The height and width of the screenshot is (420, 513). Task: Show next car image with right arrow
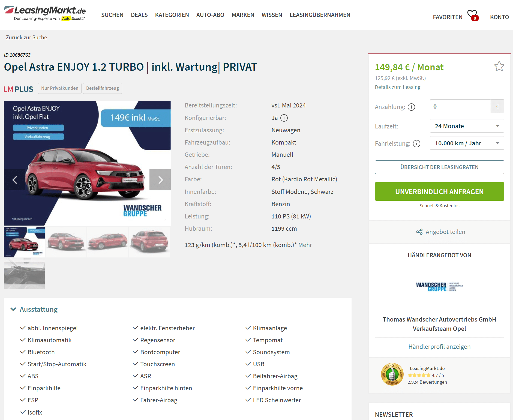tap(160, 180)
